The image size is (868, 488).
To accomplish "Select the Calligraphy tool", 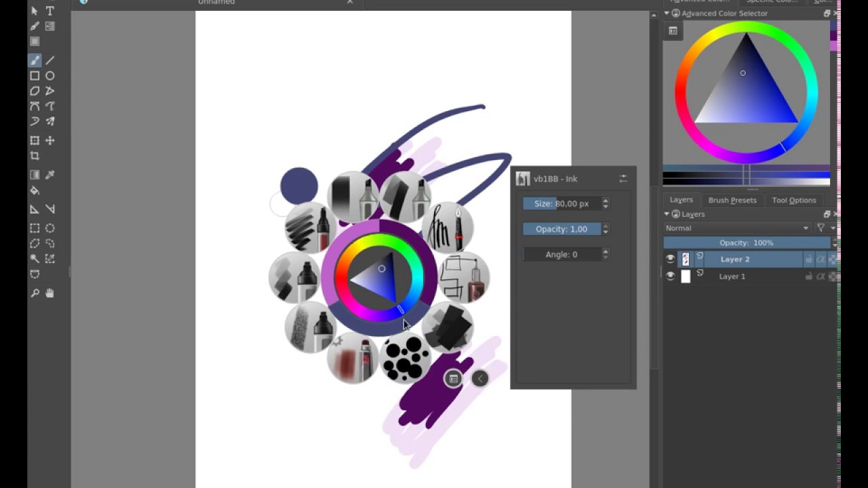I will coord(35,26).
